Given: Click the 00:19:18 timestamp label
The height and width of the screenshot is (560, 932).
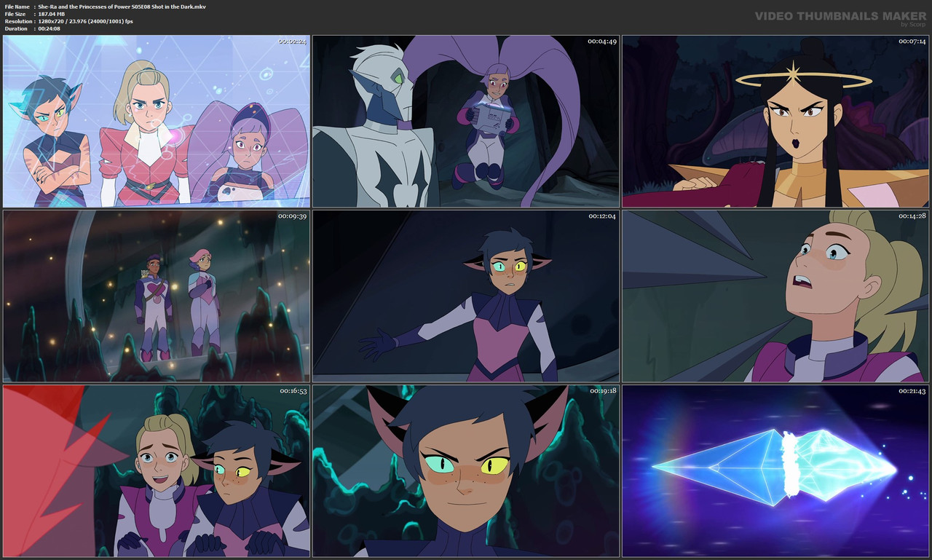Looking at the screenshot, I should click(x=602, y=391).
